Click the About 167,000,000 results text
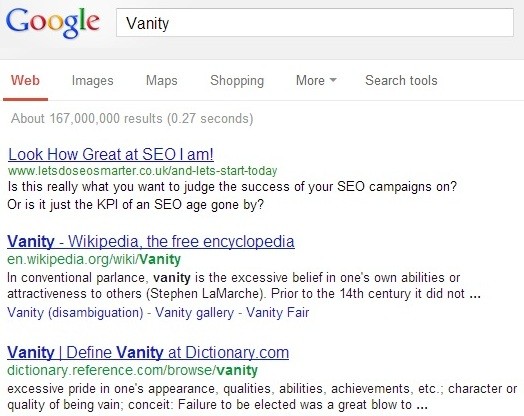 click(132, 119)
